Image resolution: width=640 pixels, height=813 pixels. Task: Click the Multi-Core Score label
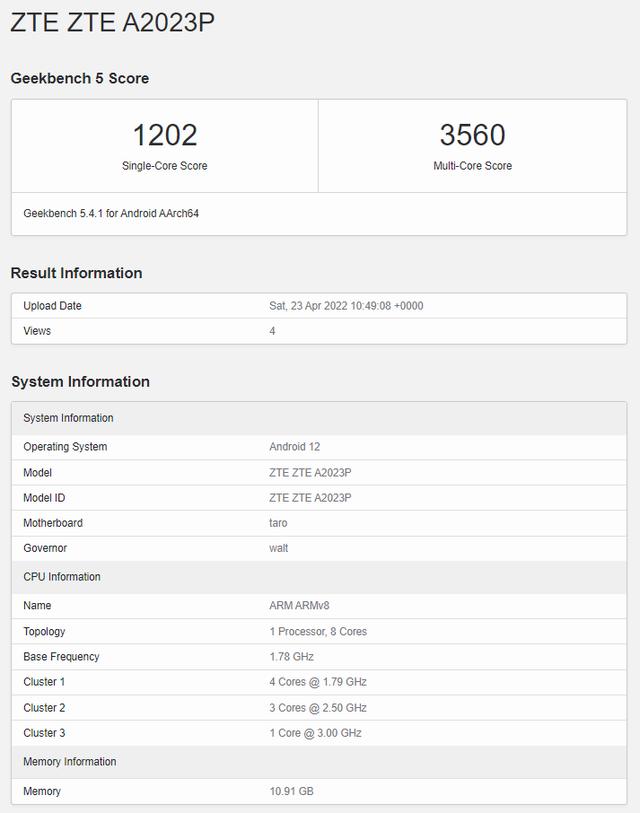tap(472, 166)
